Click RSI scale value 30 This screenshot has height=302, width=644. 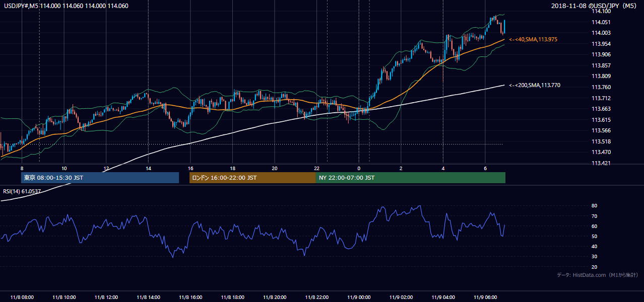point(594,257)
